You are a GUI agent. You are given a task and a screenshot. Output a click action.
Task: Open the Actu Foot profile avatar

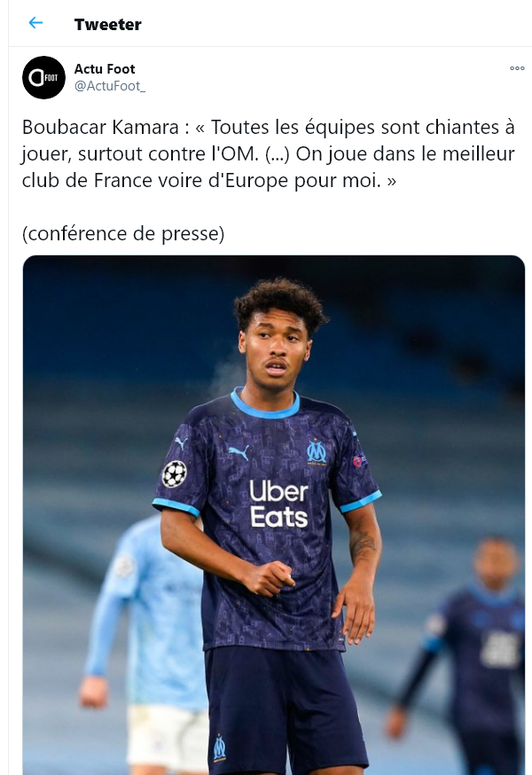pos(43,78)
